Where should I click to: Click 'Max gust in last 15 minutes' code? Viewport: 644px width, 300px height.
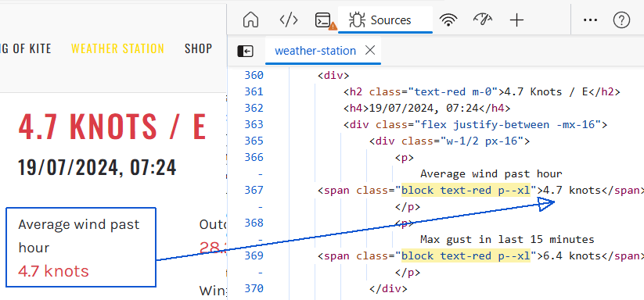[x=507, y=239]
